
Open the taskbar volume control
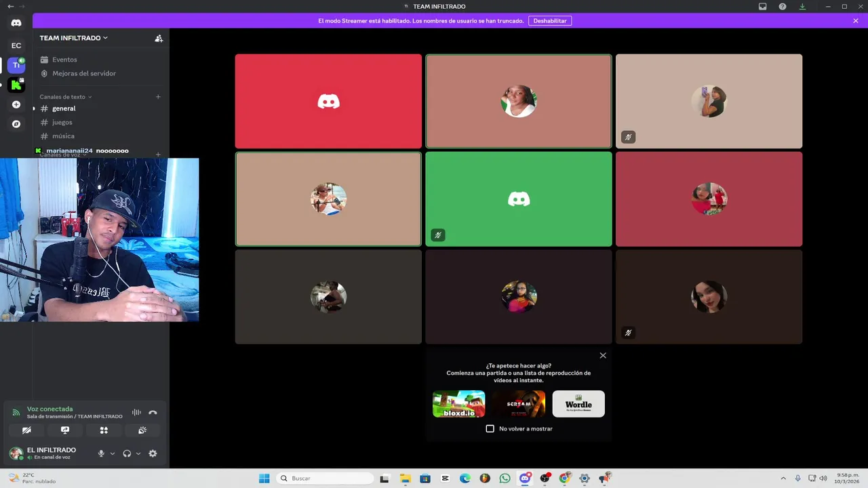[823, 479]
